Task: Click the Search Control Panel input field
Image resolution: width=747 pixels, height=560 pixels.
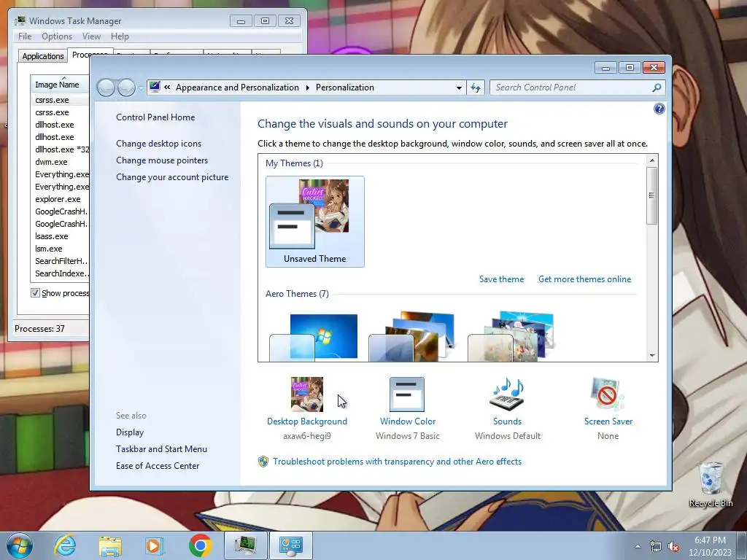Action: (x=570, y=87)
